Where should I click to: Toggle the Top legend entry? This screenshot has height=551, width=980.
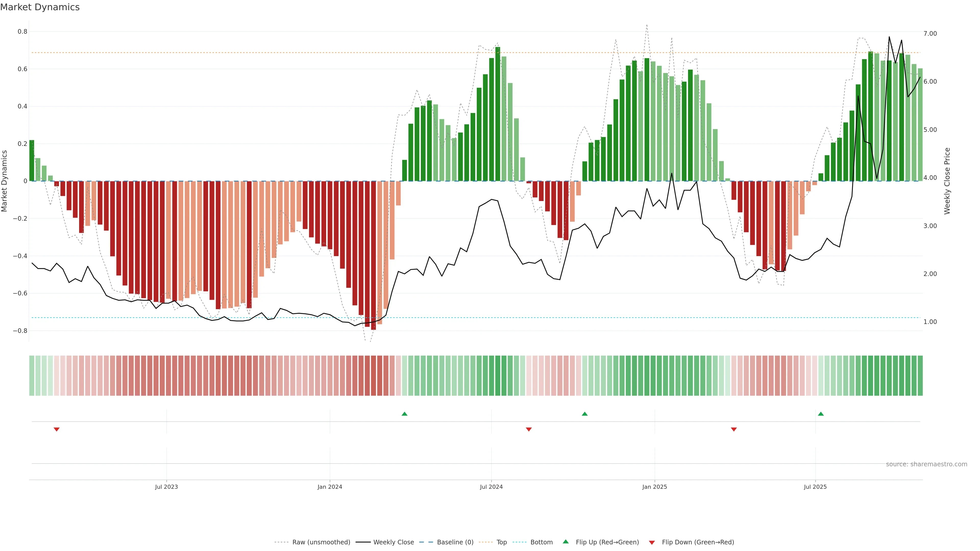point(501,542)
